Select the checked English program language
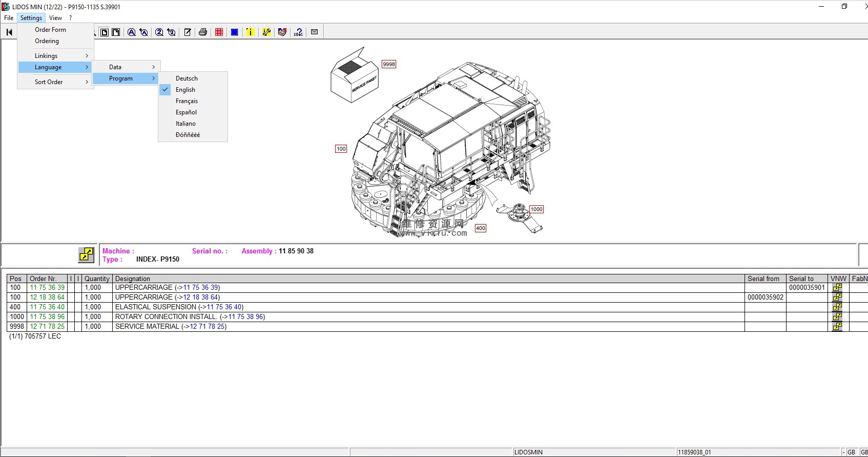Screen dimensions: 868x457 point(185,90)
